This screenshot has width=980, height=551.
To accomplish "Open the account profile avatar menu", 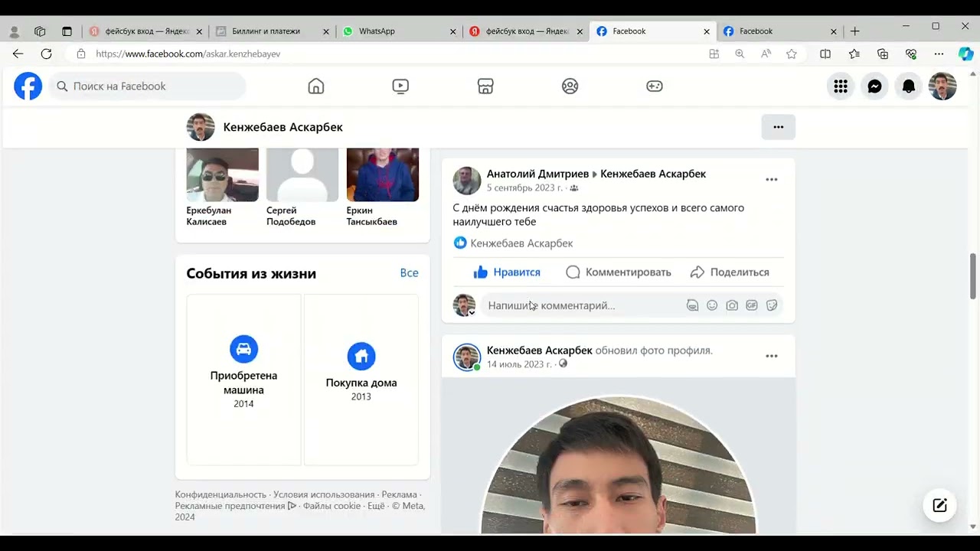I will [942, 86].
